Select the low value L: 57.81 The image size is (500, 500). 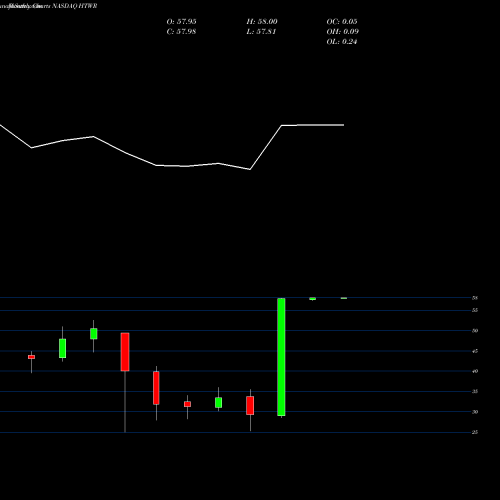[x=261, y=31]
